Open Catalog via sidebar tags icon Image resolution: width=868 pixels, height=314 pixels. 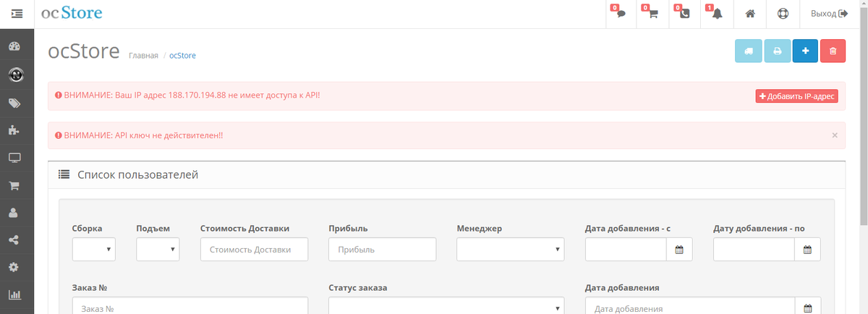pos(14,103)
